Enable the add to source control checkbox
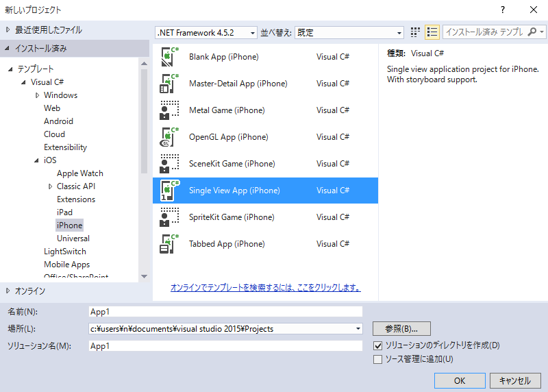Image resolution: width=548 pixels, height=392 pixels. (377, 359)
